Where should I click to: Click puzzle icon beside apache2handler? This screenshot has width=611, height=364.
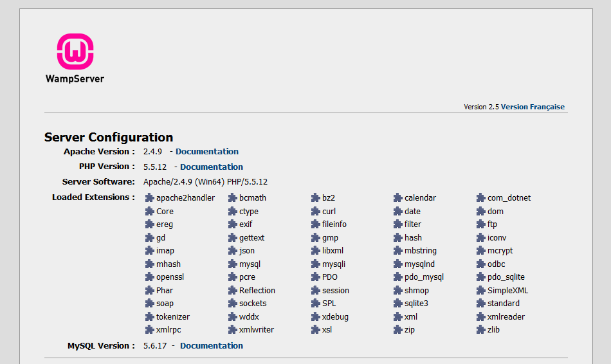pyautogui.click(x=150, y=198)
